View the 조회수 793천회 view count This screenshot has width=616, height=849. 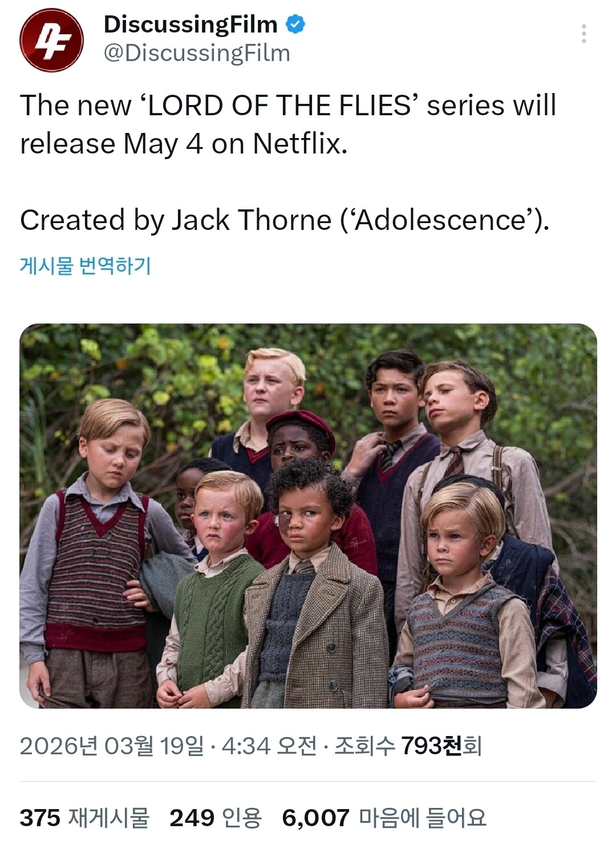tap(408, 746)
